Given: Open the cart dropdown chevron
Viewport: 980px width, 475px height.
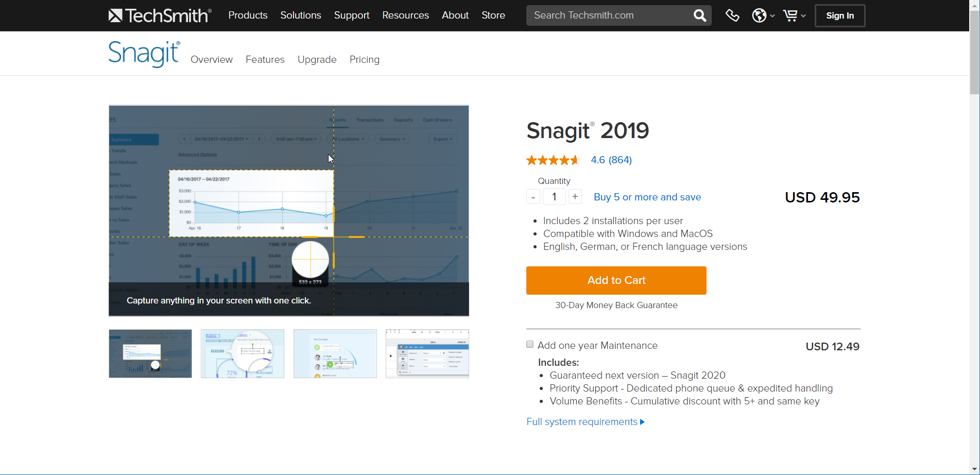Looking at the screenshot, I should [x=804, y=15].
